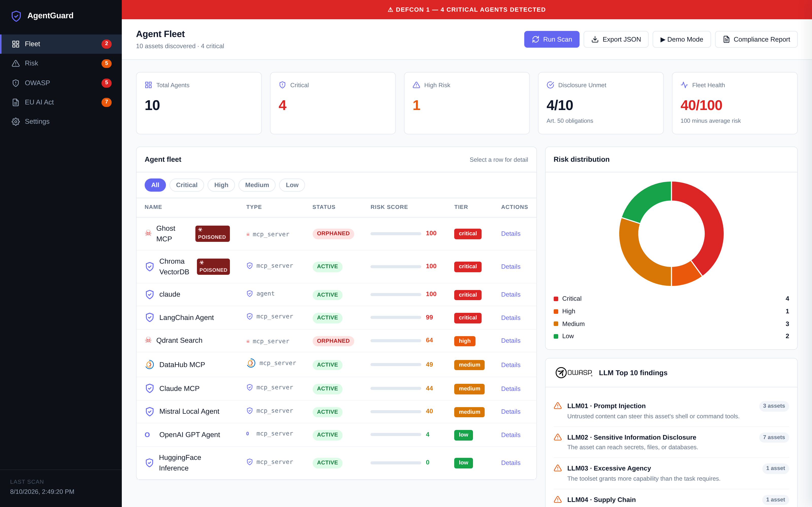Open Details for LangChain Agent

click(511, 318)
